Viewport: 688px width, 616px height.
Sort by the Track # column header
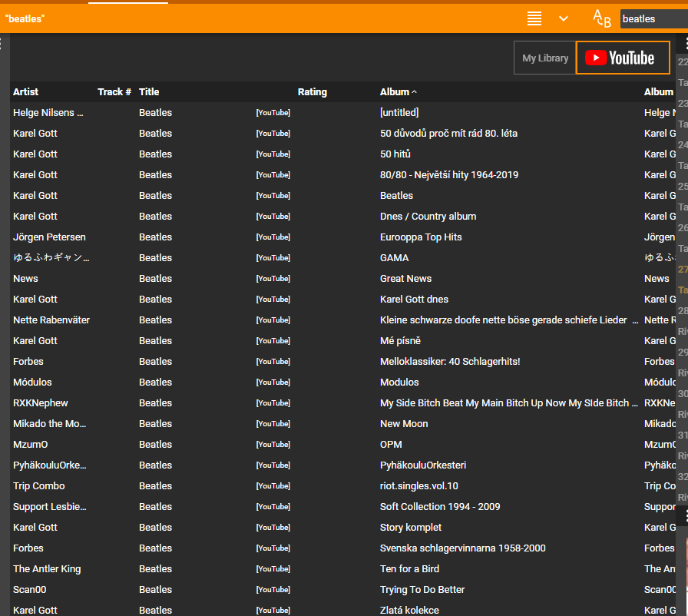[114, 91]
